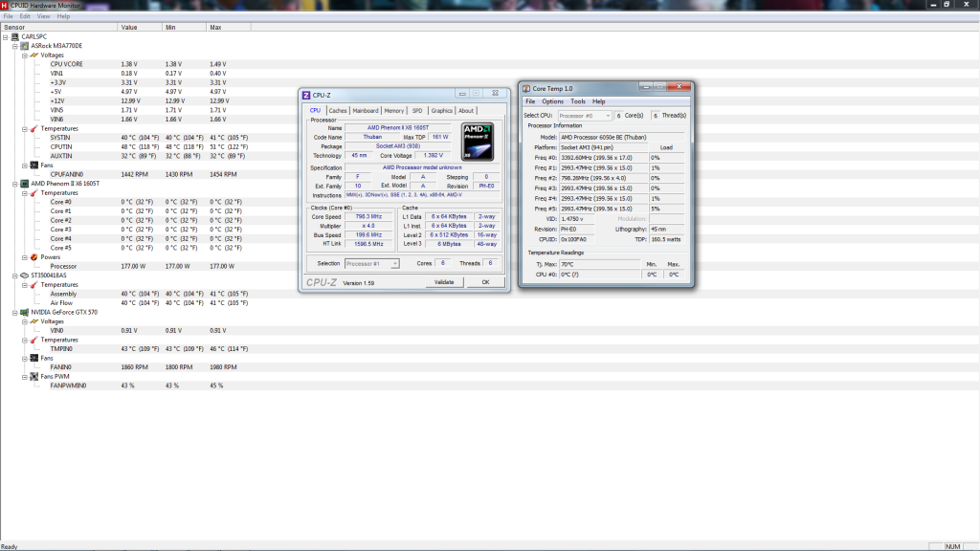Click the CARLSPC computer icon in tree
Screen dimensions: 980x551
click(15, 37)
